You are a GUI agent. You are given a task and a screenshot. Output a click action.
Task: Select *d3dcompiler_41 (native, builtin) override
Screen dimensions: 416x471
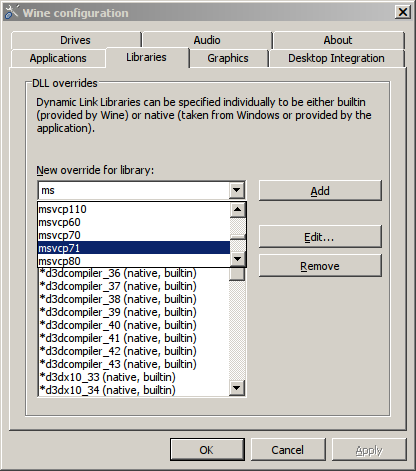[x=134, y=338]
